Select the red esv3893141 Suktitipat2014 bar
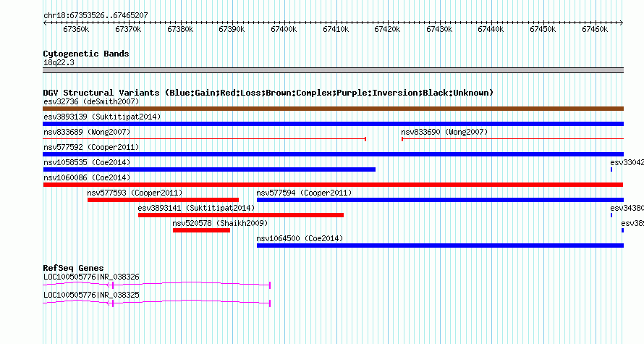Viewport: 644px width, 344px height. point(241,215)
